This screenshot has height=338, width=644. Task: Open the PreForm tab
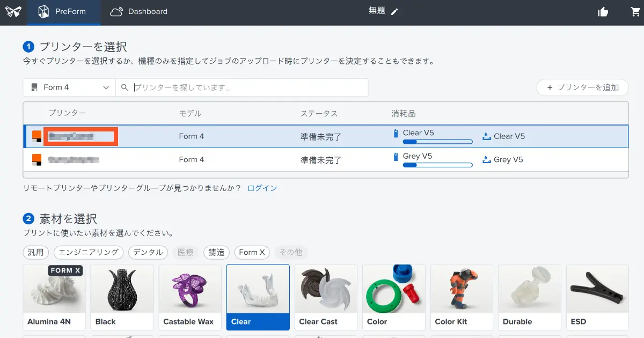64,12
